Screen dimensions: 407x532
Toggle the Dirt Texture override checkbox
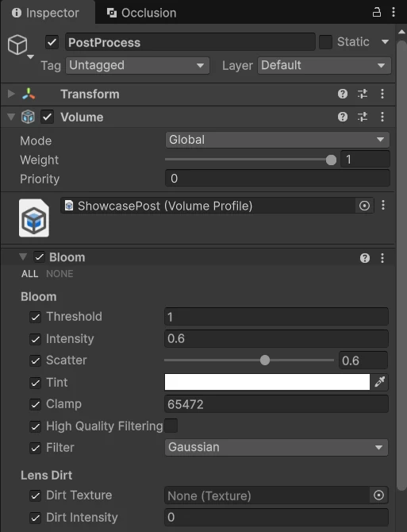(35, 495)
